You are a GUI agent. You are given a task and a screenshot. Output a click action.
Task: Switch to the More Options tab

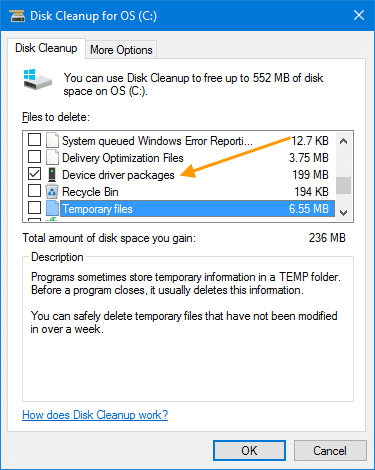coord(121,50)
